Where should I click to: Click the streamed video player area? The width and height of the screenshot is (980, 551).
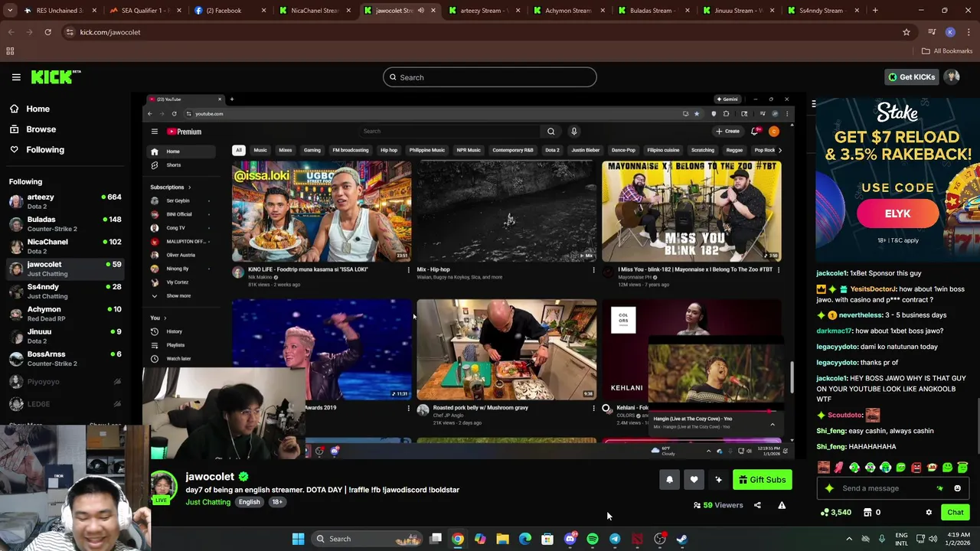pos(469,275)
